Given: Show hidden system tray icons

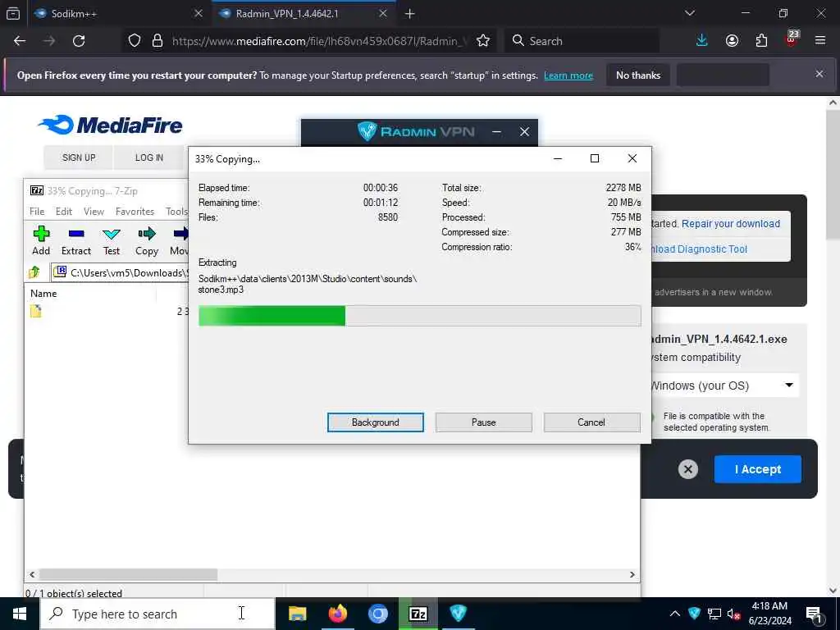Looking at the screenshot, I should [x=675, y=614].
